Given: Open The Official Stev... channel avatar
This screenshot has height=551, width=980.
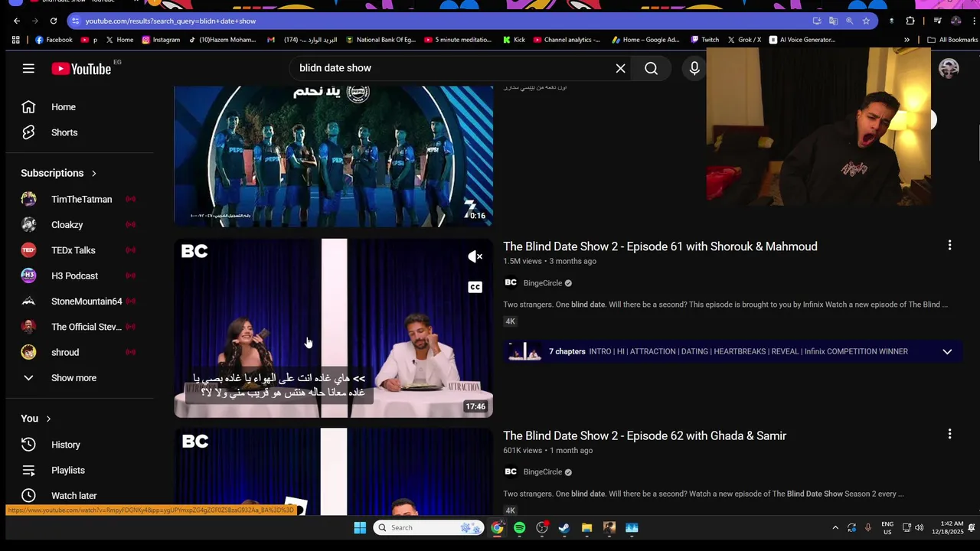Looking at the screenshot, I should [x=28, y=327].
